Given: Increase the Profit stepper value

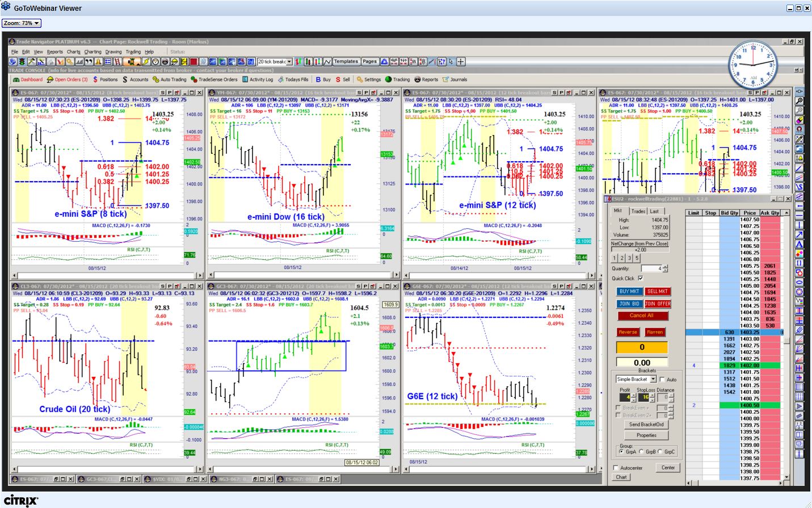Looking at the screenshot, I should point(633,395).
